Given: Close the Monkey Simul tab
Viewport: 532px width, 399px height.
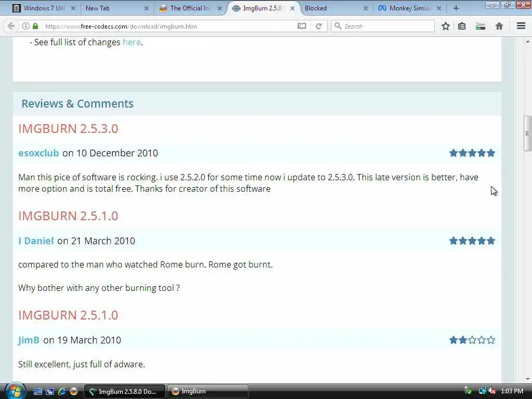Looking at the screenshot, I should pos(438,8).
